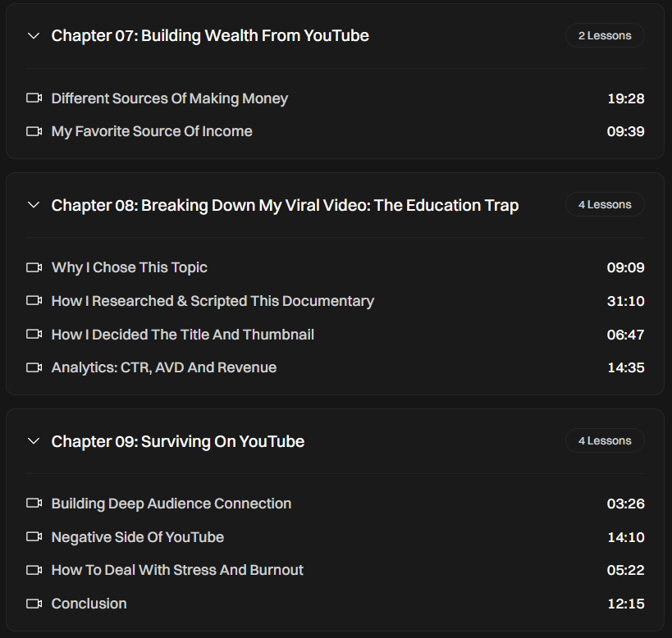Click video icon beside Negative Side Of YouTube
The image size is (672, 638).
34,537
